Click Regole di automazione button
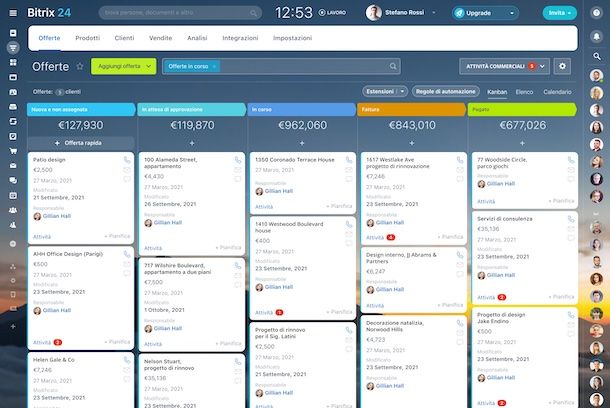This screenshot has height=408, width=610. pos(445,92)
